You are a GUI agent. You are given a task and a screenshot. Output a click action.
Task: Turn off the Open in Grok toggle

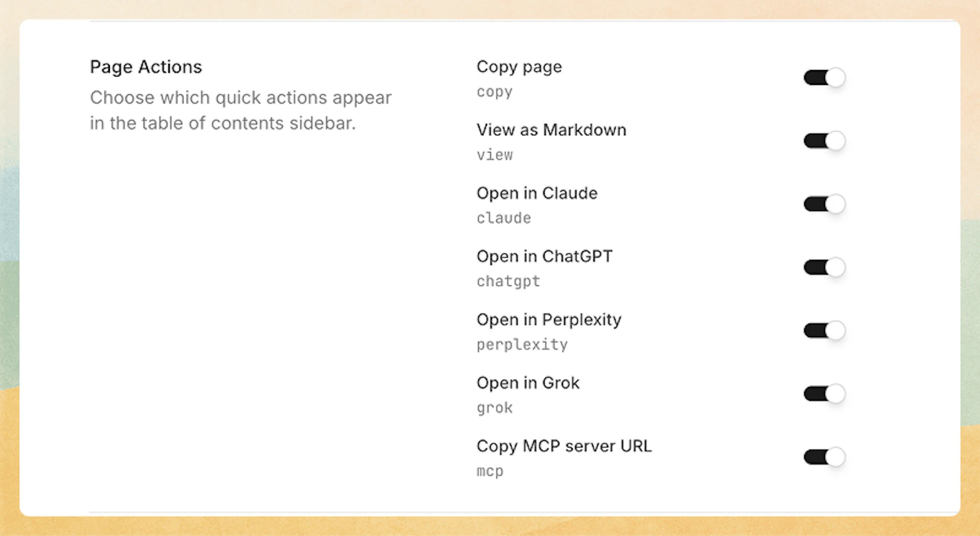pyautogui.click(x=824, y=394)
